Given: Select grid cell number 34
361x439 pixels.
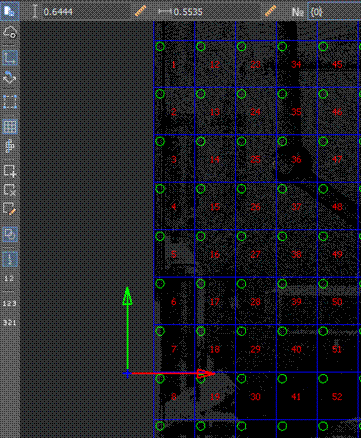Looking at the screenshot, I should 296,65.
